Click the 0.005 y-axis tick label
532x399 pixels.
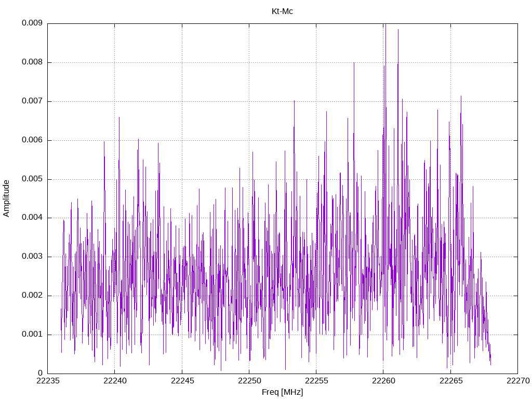32,179
